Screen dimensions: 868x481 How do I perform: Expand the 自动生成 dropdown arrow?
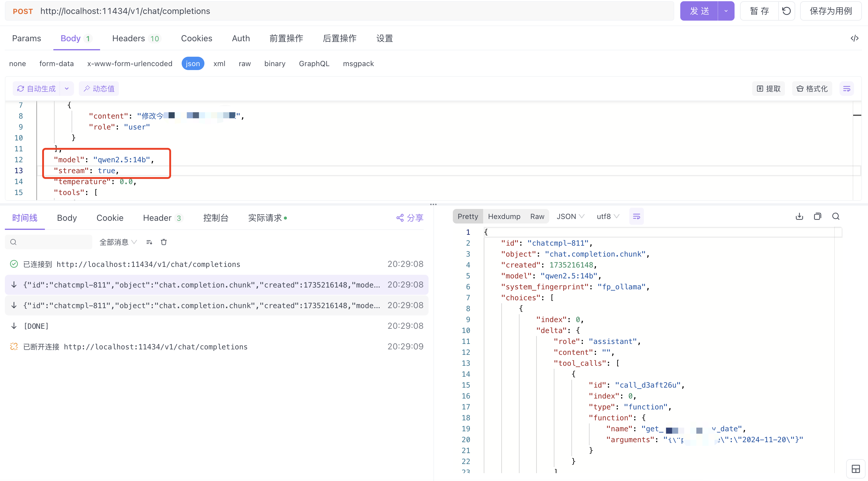tap(67, 89)
